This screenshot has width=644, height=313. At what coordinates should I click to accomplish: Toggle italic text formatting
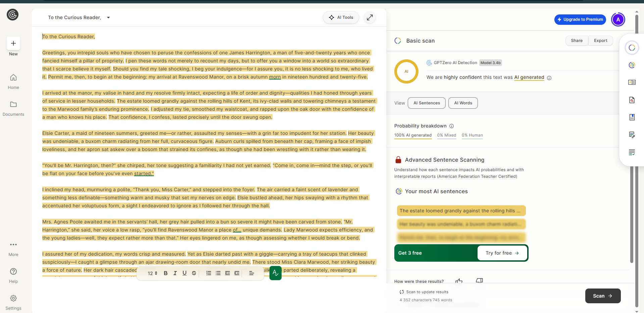175,273
